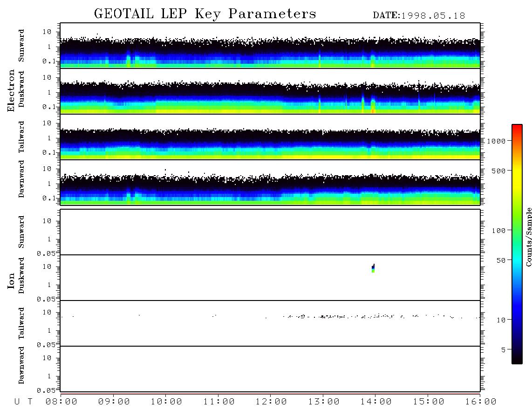Click the colorbar's 10 tick label
Screen dimensions: 532x410
[501, 320]
